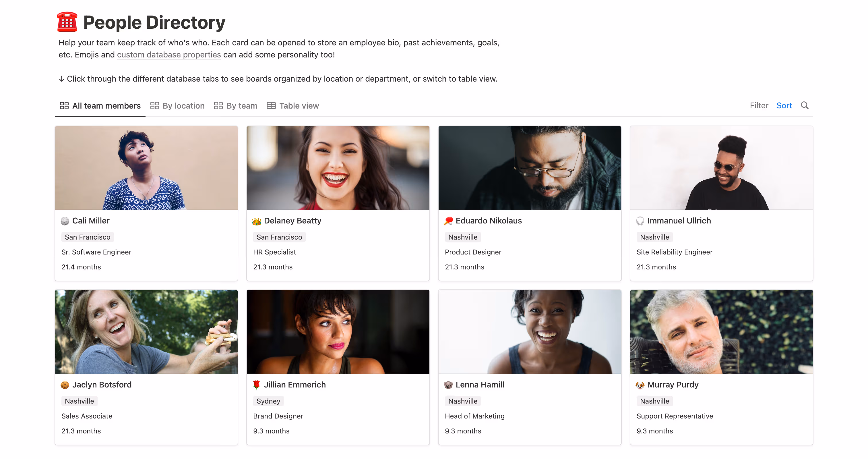Screen dimensions: 868x459
Task: Click the panda emoji beside Murray Purdy
Action: pyautogui.click(x=640, y=385)
